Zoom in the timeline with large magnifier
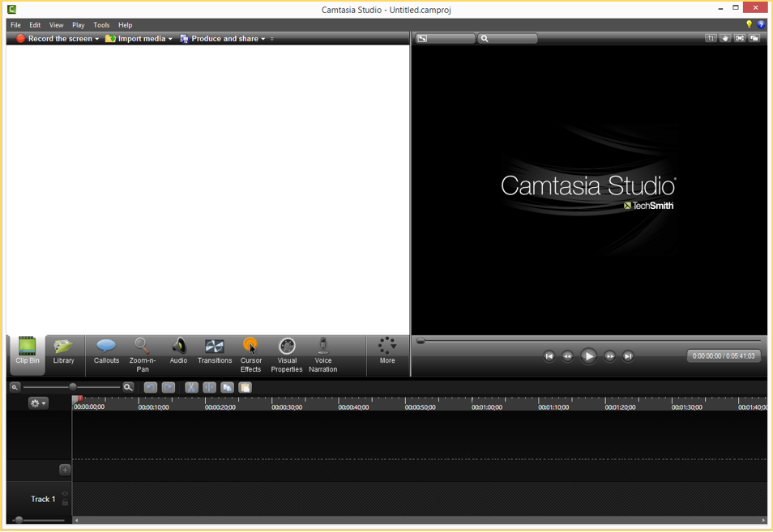The height and width of the screenshot is (532, 773). (x=128, y=388)
